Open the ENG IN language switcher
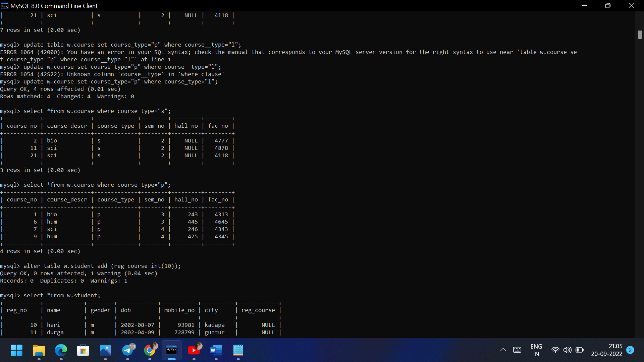644x362 pixels. click(x=537, y=350)
